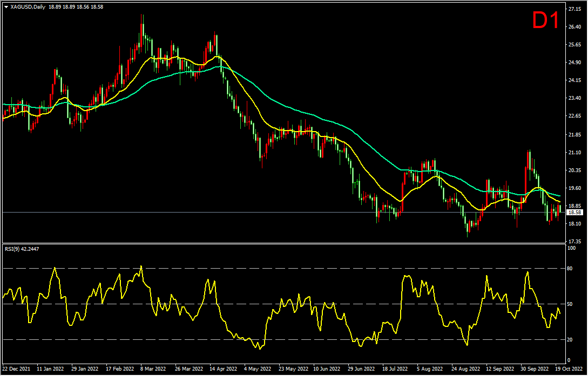
Task: Click the 17.35 price scale label
Action: (575, 242)
